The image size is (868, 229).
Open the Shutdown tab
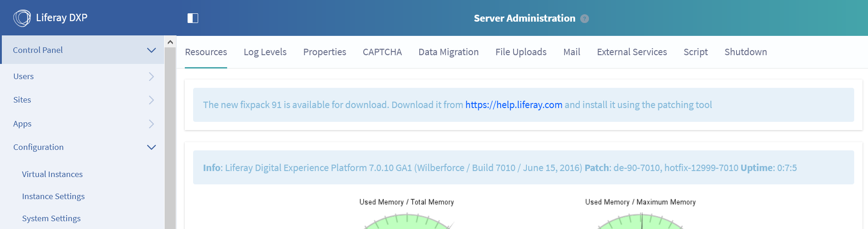coord(746,52)
